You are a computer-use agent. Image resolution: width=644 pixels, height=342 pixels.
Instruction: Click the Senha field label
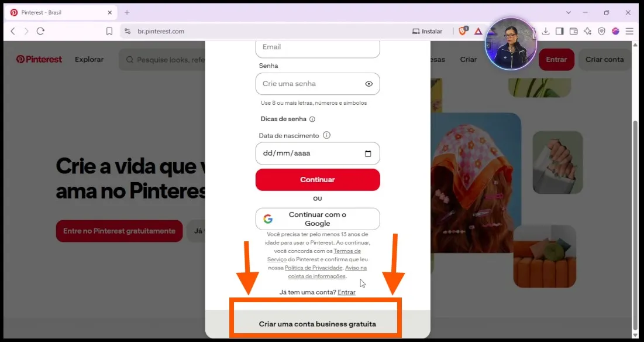pos(268,66)
